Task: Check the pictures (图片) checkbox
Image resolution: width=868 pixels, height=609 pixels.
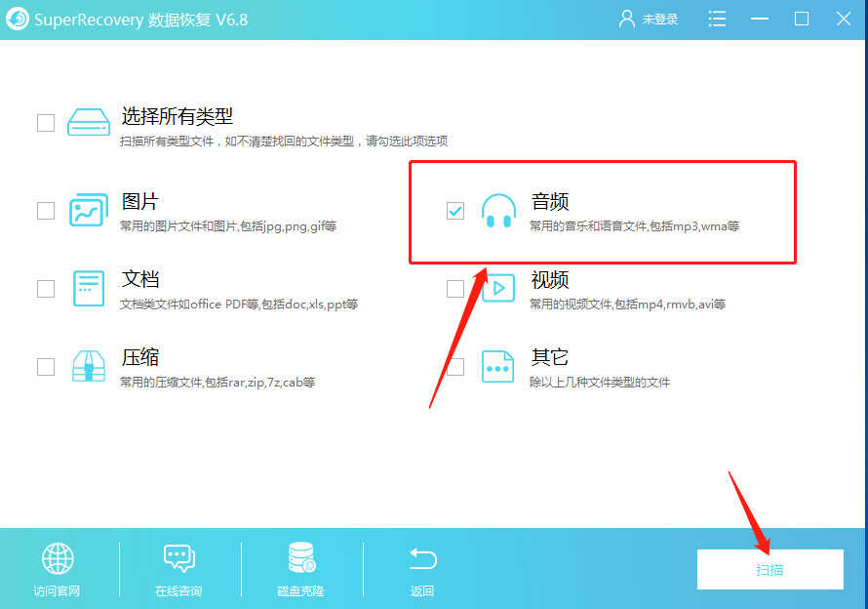Action: (46, 211)
